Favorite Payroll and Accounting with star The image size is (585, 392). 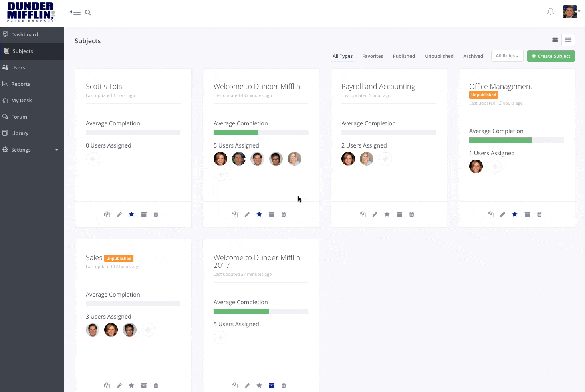coord(387,214)
